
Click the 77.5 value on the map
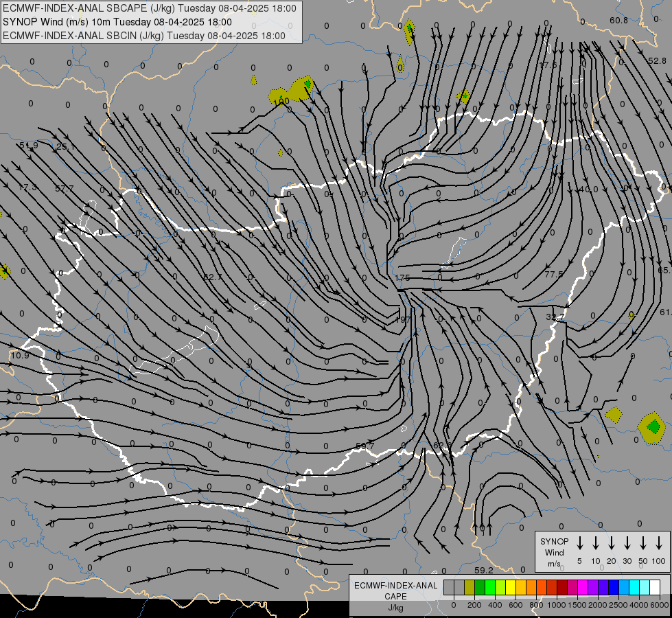pos(554,273)
